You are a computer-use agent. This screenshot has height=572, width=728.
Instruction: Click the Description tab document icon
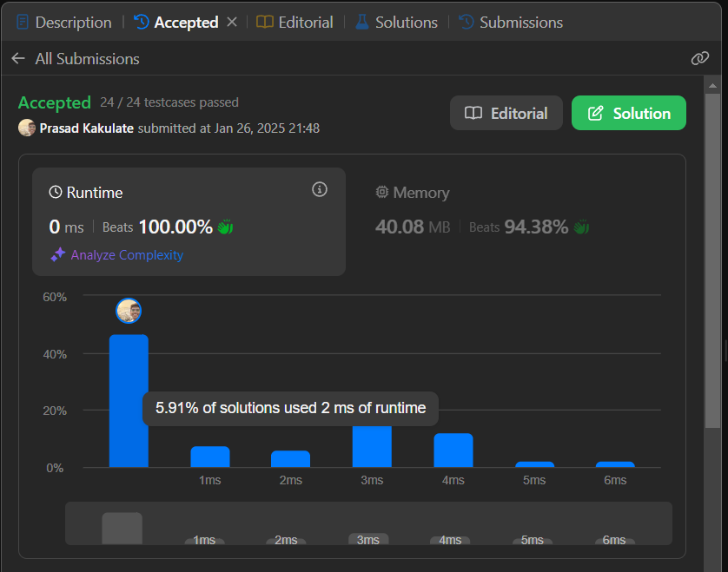click(x=23, y=22)
